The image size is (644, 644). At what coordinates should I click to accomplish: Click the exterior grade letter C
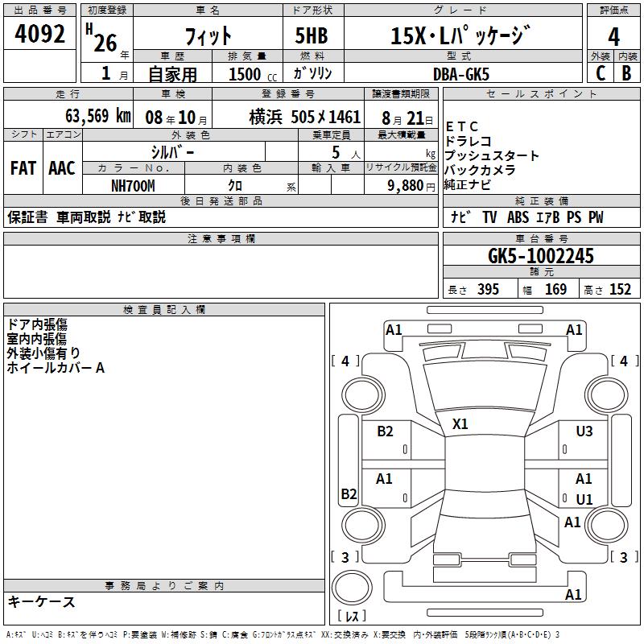tap(601, 73)
